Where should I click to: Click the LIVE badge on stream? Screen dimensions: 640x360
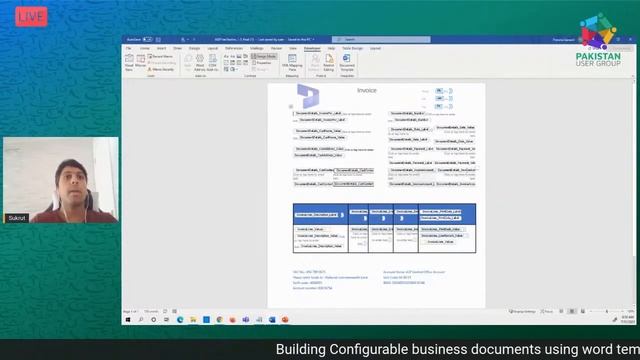[x=31, y=17]
